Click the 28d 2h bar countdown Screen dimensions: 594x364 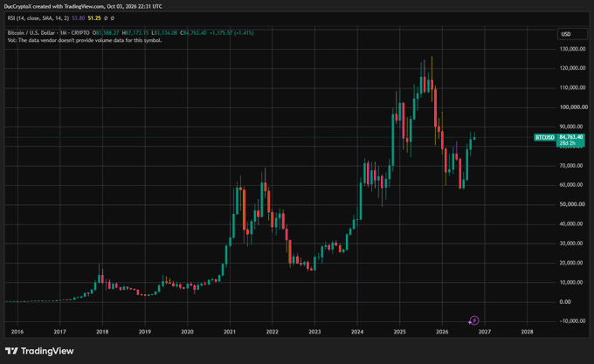tap(568, 143)
